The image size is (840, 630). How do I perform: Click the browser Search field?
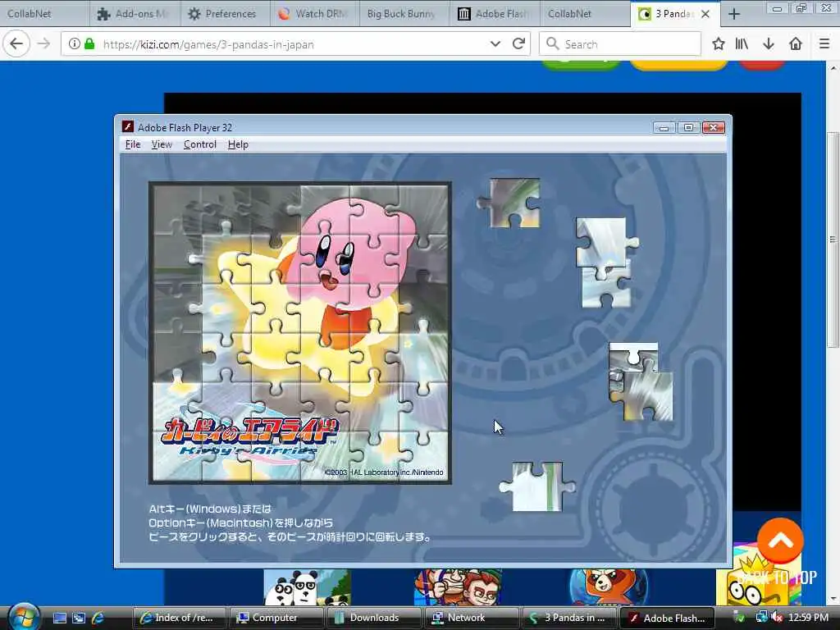pos(620,44)
